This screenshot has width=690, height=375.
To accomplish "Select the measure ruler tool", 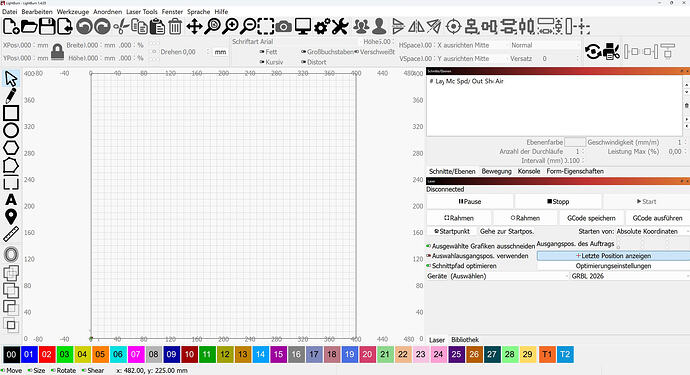I will 11,234.
